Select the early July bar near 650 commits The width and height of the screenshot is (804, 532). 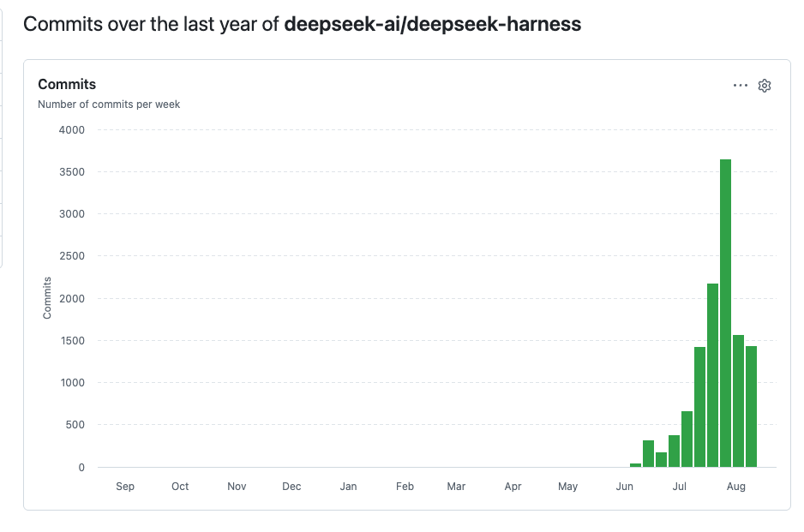pos(687,439)
